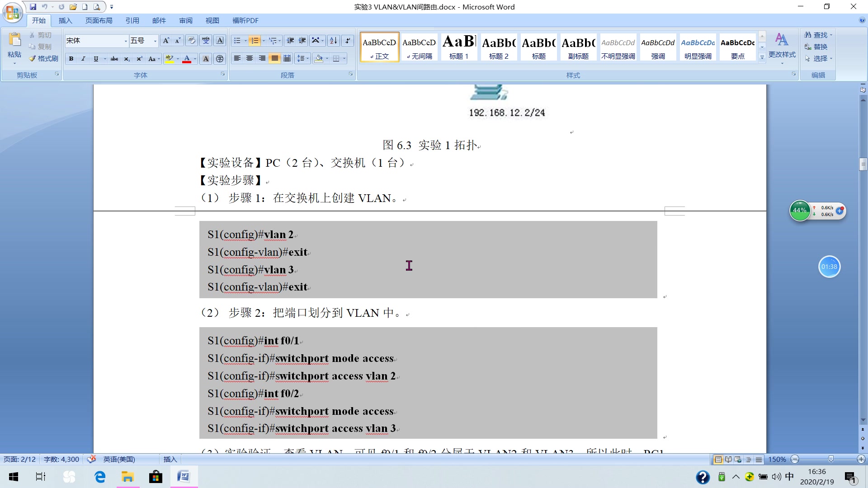This screenshot has height=488, width=868.
Task: Apply yellow text highlight
Action: click(x=169, y=58)
